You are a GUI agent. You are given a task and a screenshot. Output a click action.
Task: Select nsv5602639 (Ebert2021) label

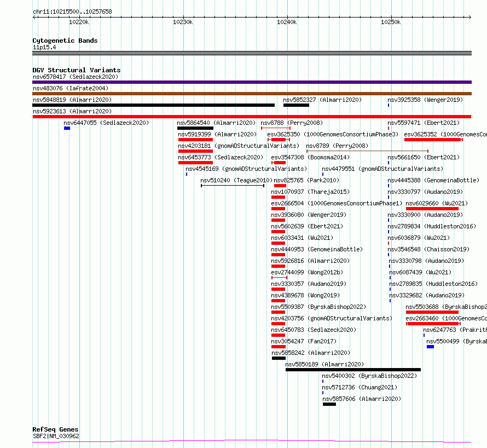[307, 226]
